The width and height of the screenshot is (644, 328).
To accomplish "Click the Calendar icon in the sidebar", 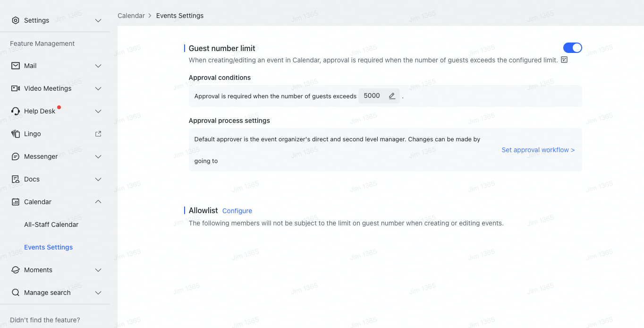I will (x=16, y=202).
